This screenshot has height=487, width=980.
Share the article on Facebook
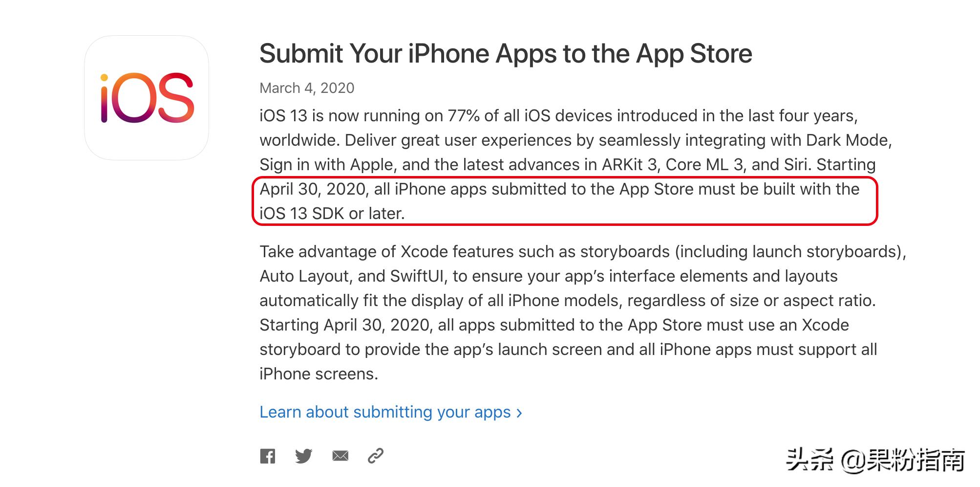click(x=267, y=456)
